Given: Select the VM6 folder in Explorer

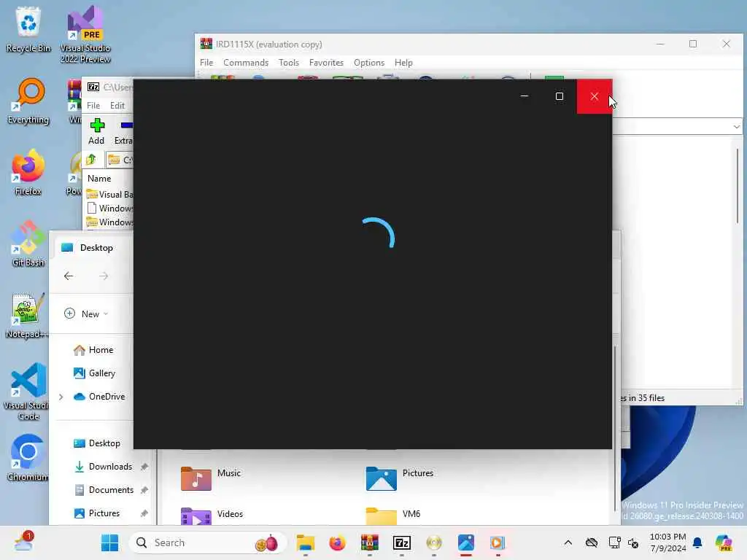Looking at the screenshot, I should pyautogui.click(x=392, y=516).
